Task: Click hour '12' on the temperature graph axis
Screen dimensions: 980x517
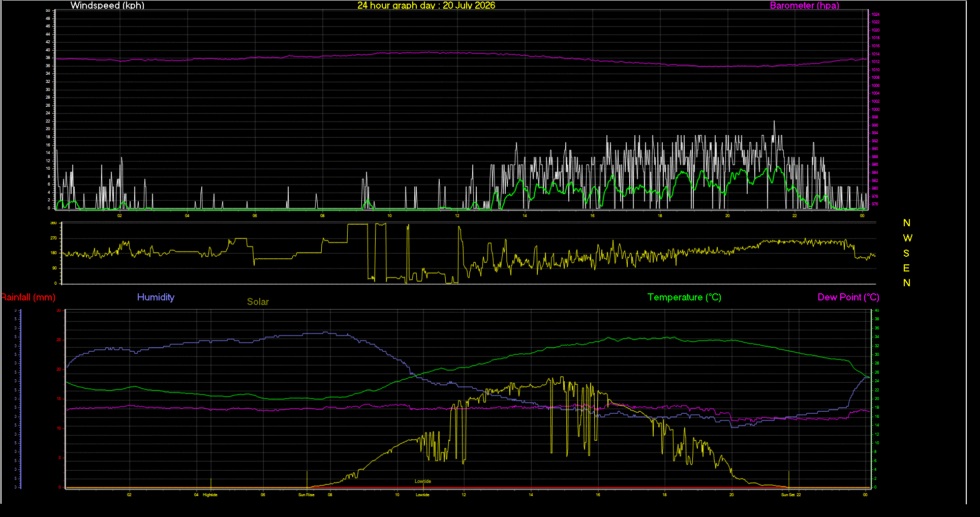Action: [x=464, y=495]
